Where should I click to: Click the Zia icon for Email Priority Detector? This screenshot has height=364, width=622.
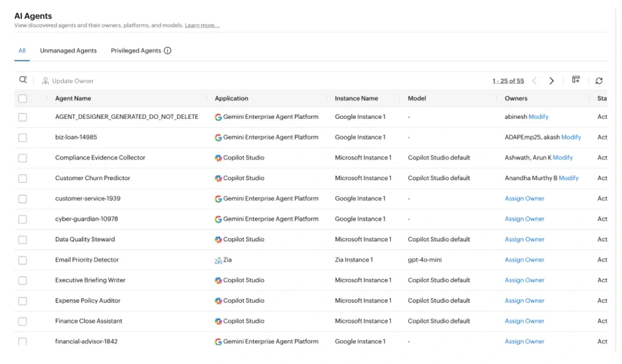pos(218,260)
